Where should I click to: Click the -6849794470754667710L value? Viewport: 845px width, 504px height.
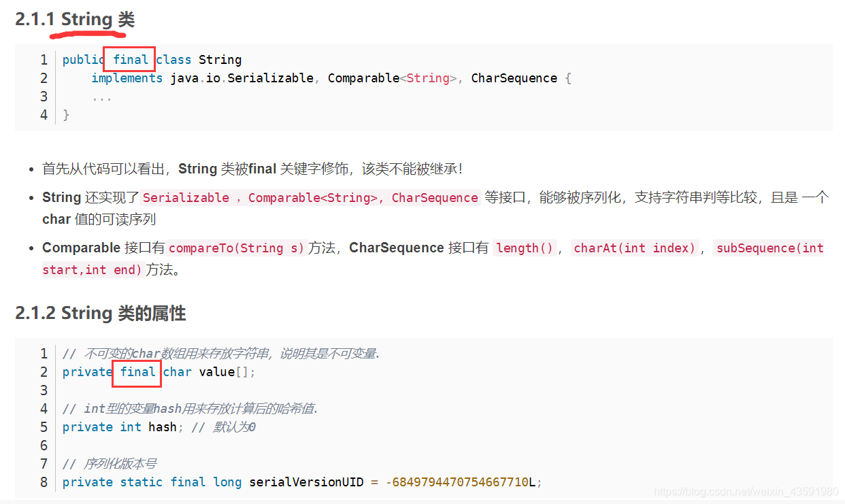(460, 482)
